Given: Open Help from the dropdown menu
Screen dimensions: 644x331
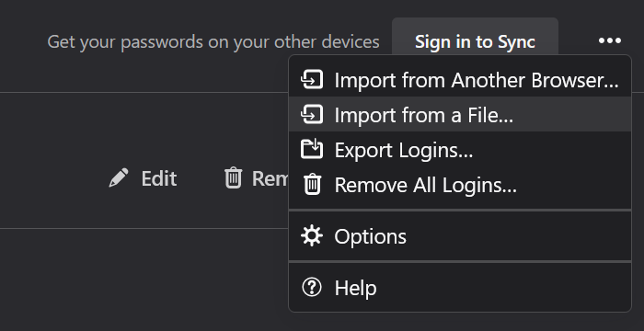Looking at the screenshot, I should 460,288.
